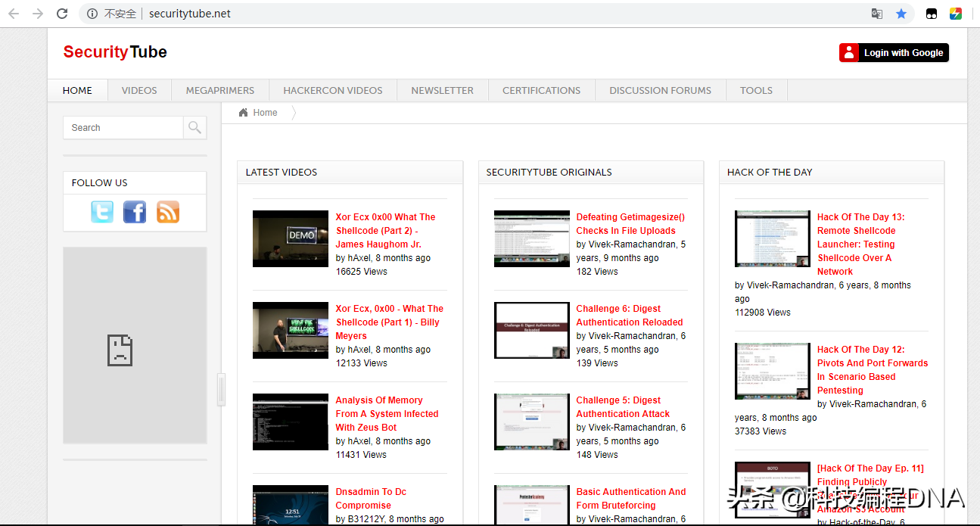Click the broken ad placeholder icon

point(120,350)
